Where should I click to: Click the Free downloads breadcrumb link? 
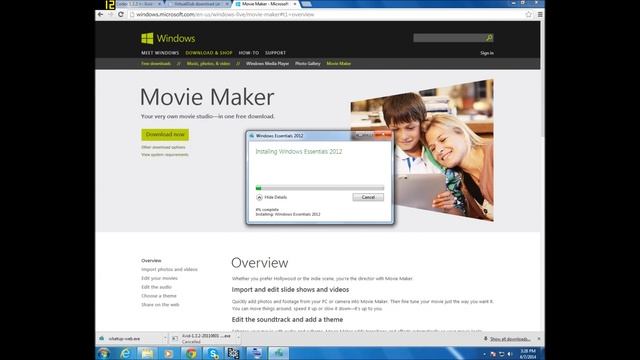pos(156,64)
